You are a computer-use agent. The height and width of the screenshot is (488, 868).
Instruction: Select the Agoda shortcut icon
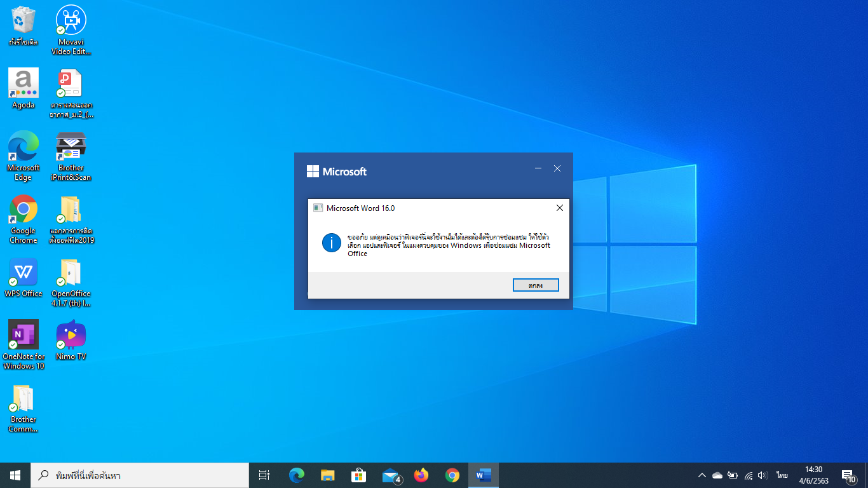[x=24, y=88]
